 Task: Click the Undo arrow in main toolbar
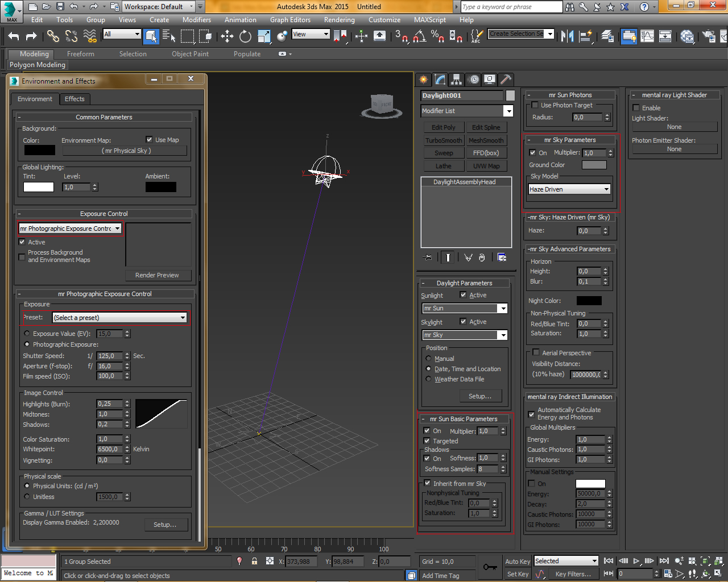(14, 36)
